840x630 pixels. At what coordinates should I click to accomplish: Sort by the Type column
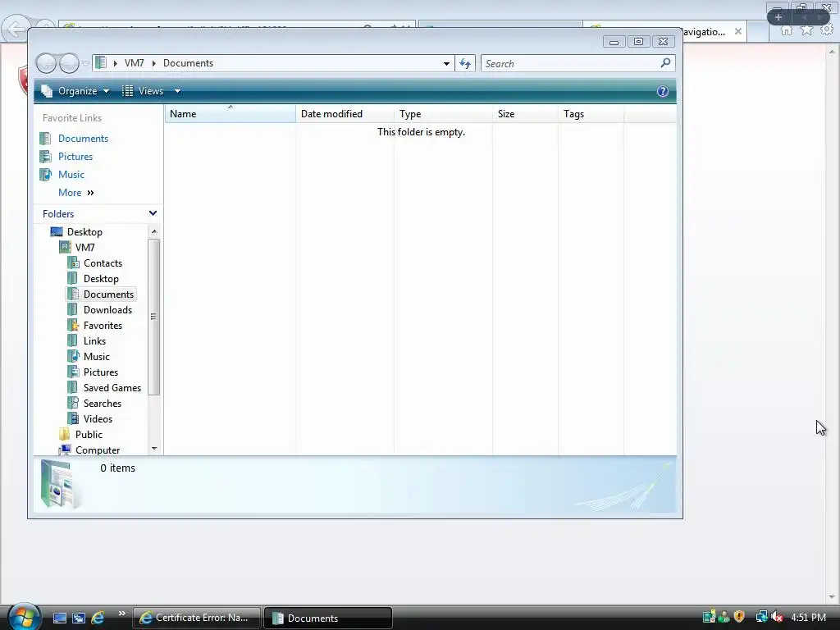[443, 114]
